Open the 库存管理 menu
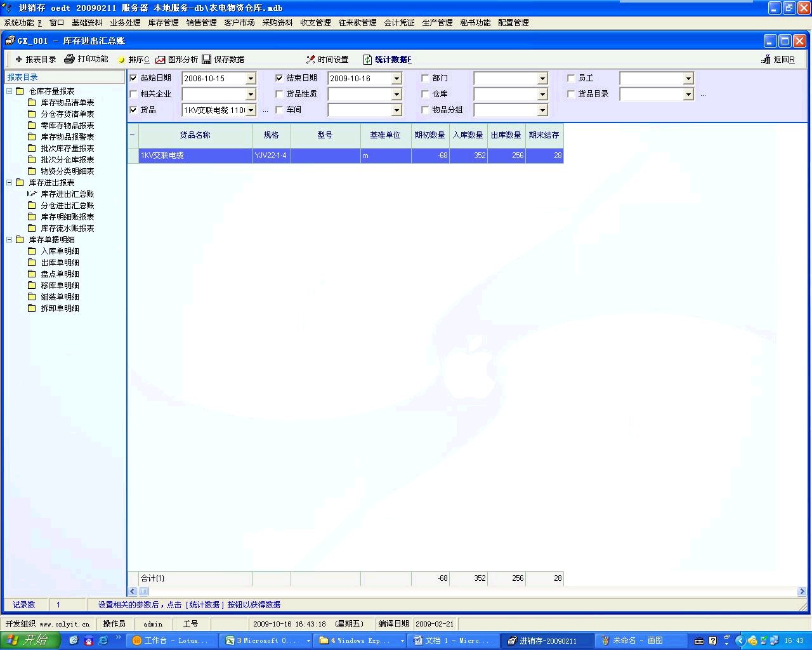 pyautogui.click(x=163, y=23)
